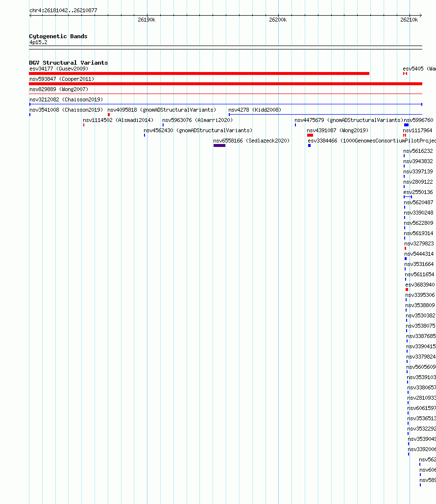Click the red nsv4391087 variant bar

(x=310, y=135)
